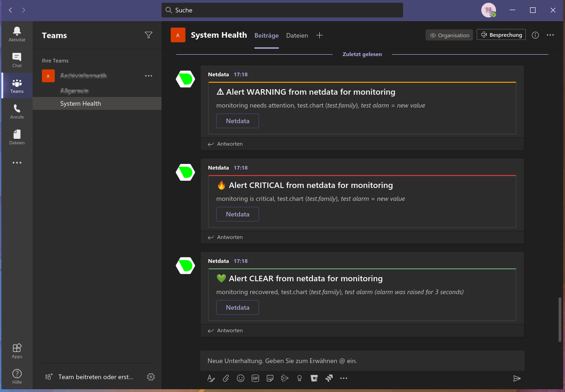Click the Suche search box

(282, 10)
